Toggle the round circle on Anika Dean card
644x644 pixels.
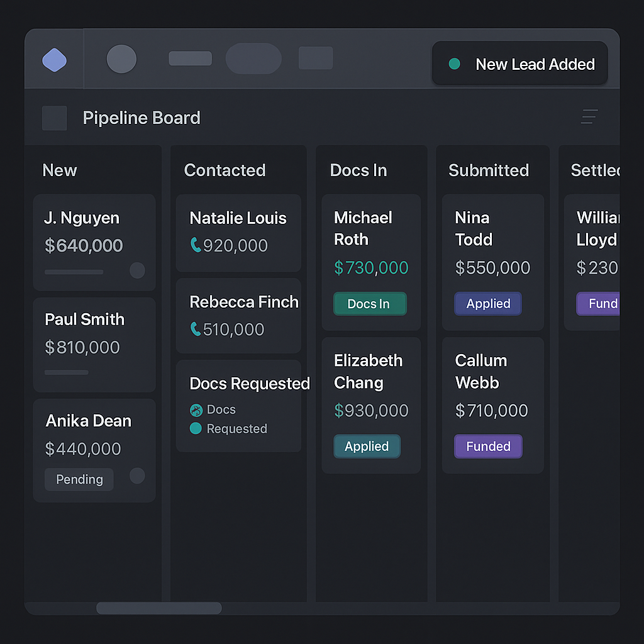[137, 476]
